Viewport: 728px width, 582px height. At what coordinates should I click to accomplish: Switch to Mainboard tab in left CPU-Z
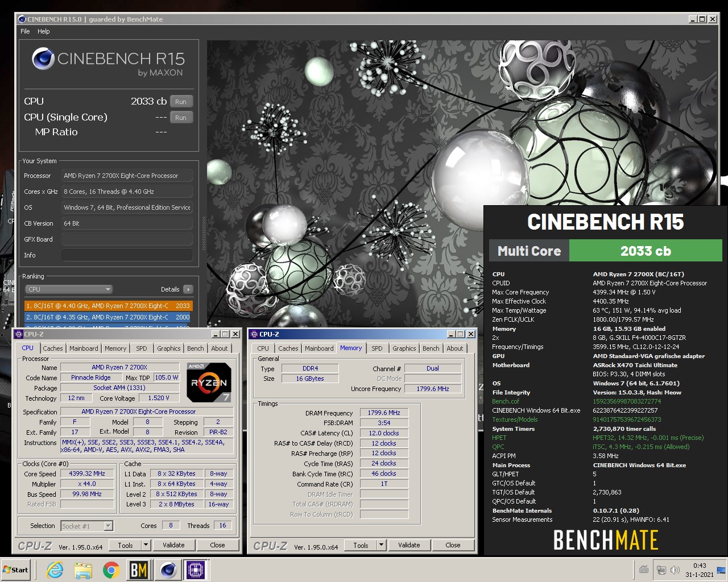coord(84,348)
